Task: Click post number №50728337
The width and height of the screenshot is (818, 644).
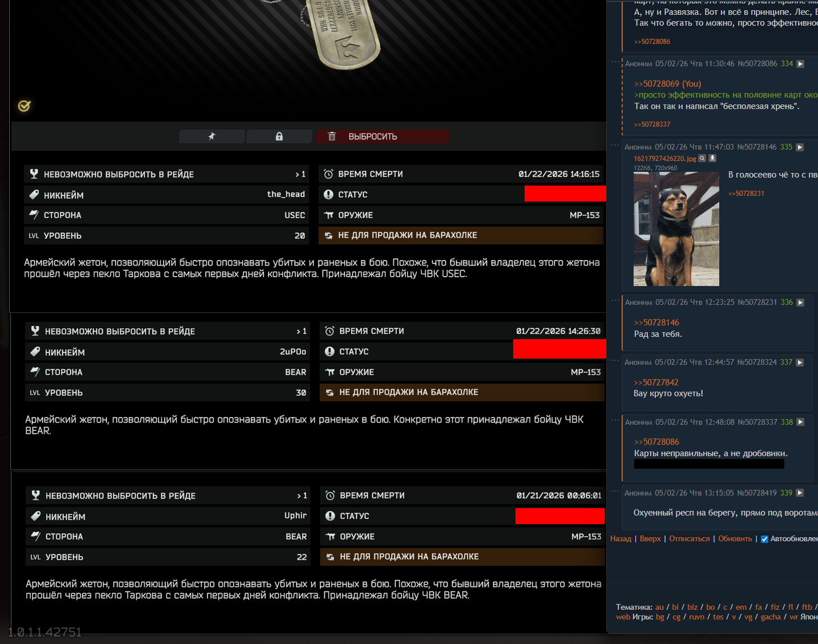Action: click(x=757, y=422)
